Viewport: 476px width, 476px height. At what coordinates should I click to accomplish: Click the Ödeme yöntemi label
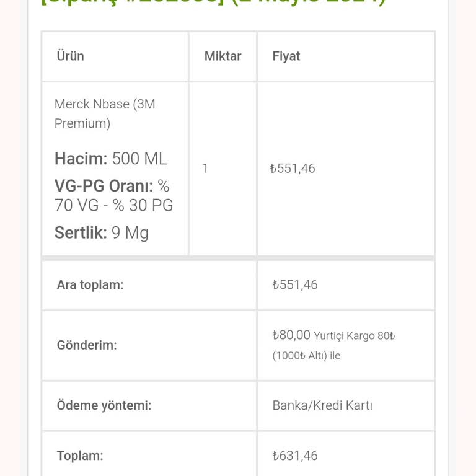coord(104,406)
